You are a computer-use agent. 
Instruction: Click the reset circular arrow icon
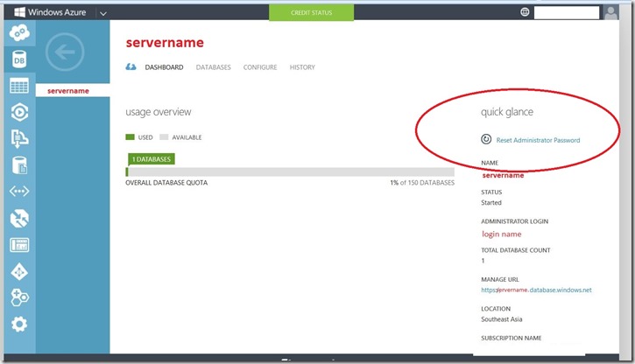coord(487,139)
